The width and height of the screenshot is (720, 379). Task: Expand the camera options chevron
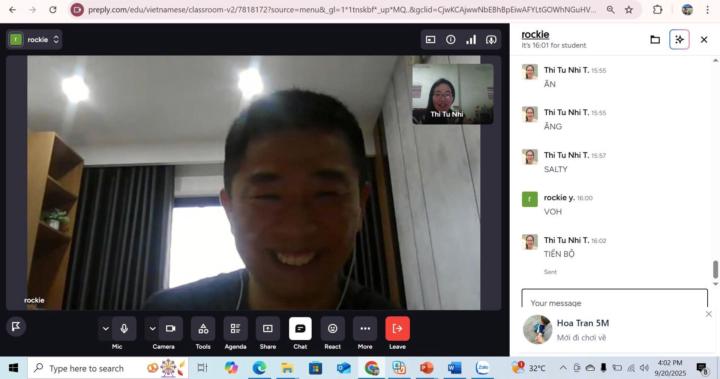[152, 328]
